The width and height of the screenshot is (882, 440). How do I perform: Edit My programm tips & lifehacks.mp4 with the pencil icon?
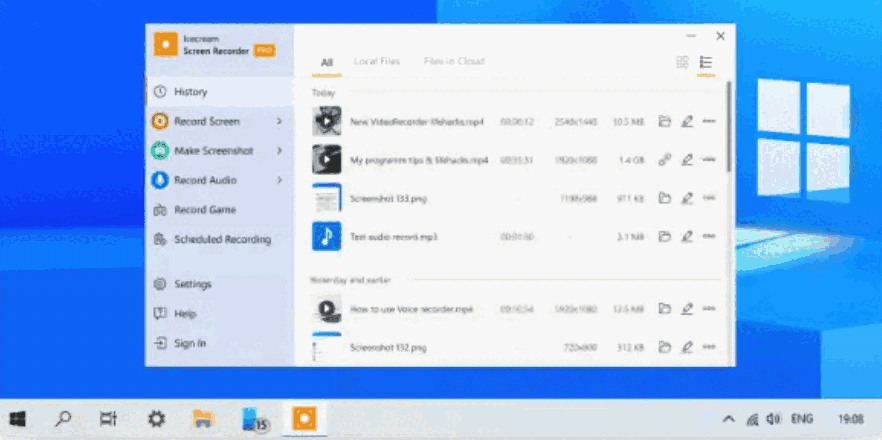687,160
